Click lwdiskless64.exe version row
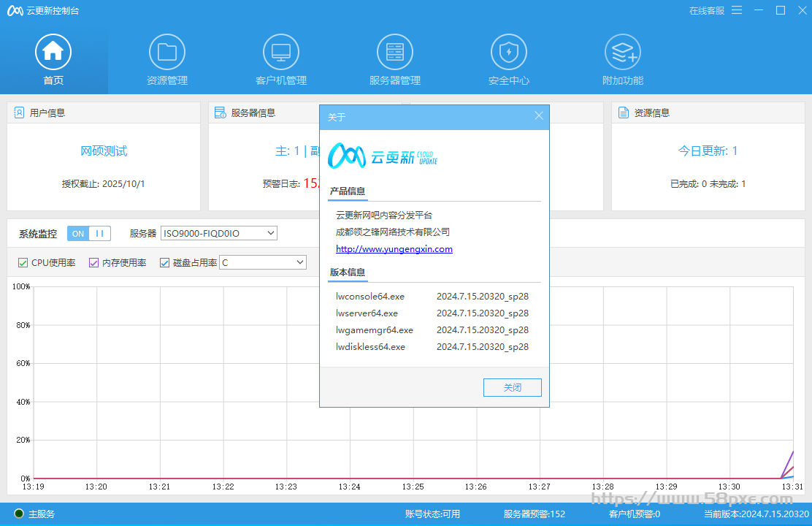This screenshot has width=812, height=526. point(432,347)
